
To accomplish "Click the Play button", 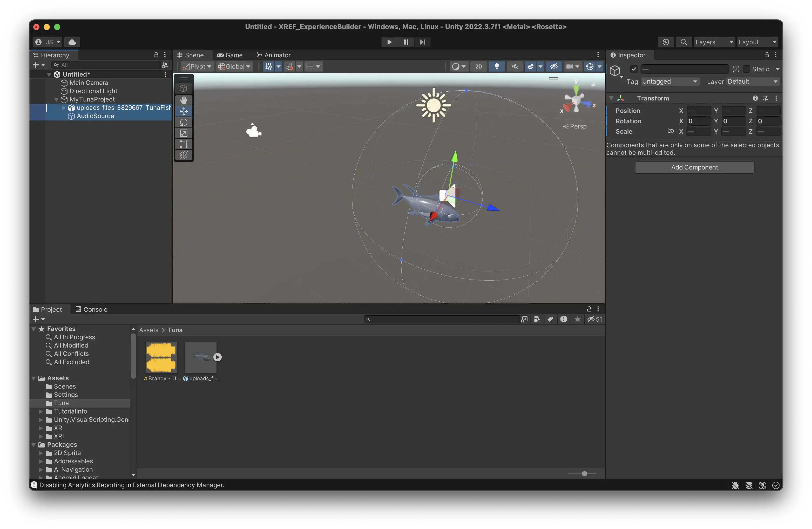I will pyautogui.click(x=389, y=42).
